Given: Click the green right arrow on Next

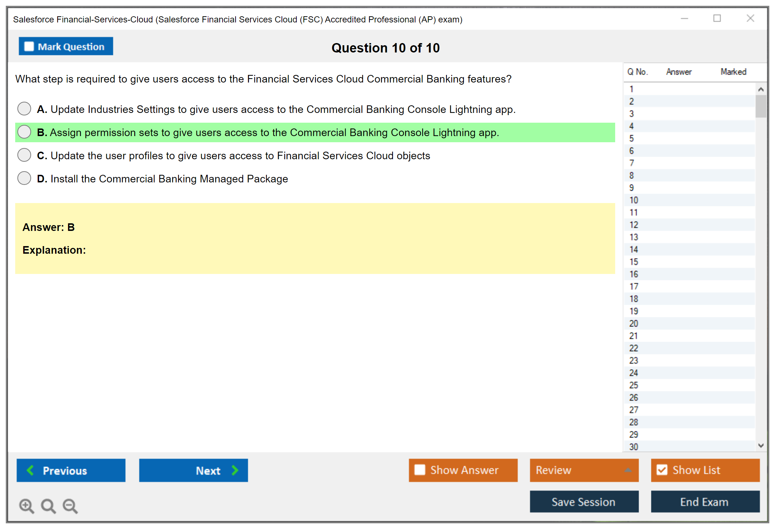Looking at the screenshot, I should [x=235, y=470].
